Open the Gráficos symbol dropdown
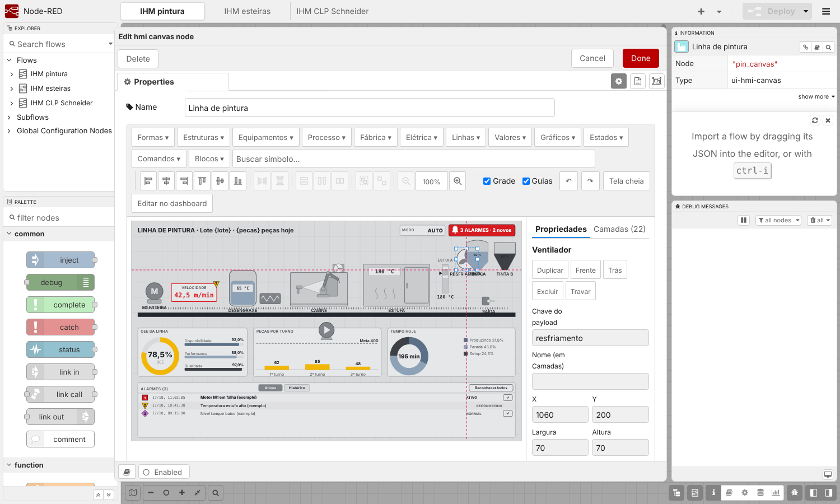Screen dimensions: 840x504 [x=558, y=137]
